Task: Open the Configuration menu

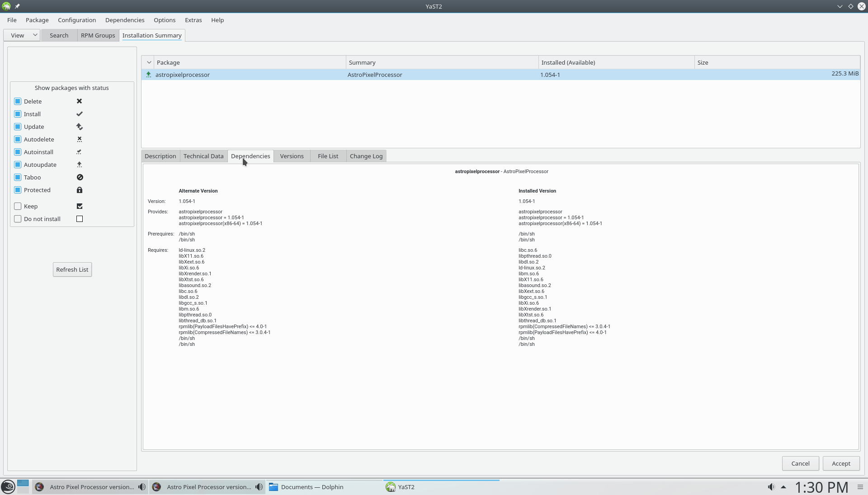Action: click(x=77, y=20)
